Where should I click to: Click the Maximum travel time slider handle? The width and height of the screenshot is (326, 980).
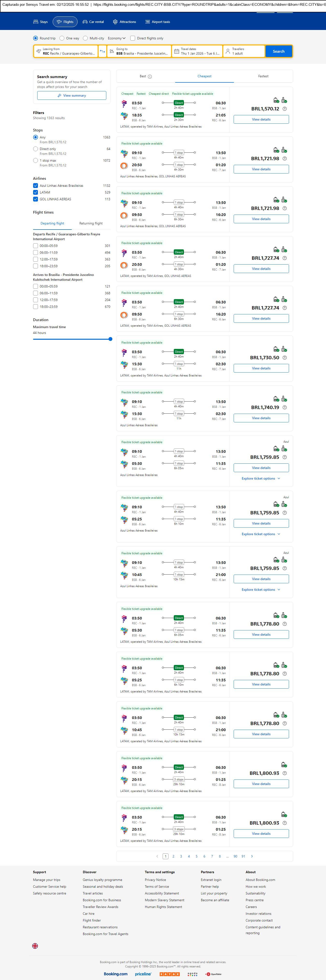110,339
